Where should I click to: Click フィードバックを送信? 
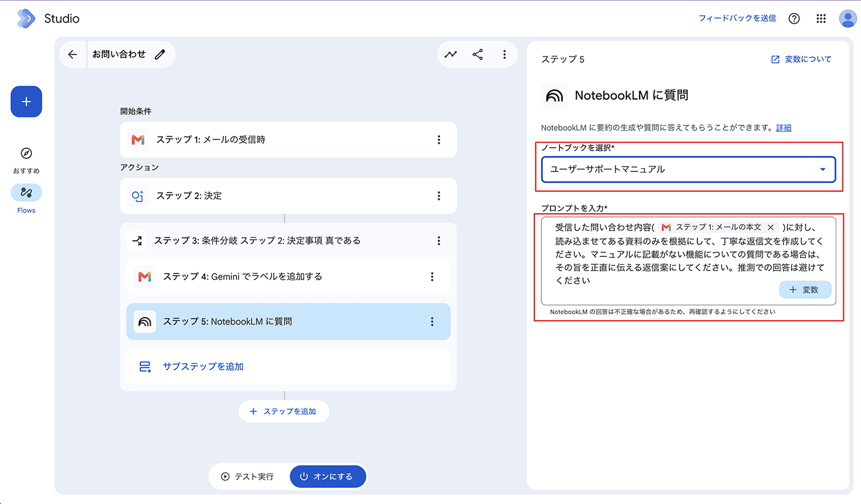[737, 18]
